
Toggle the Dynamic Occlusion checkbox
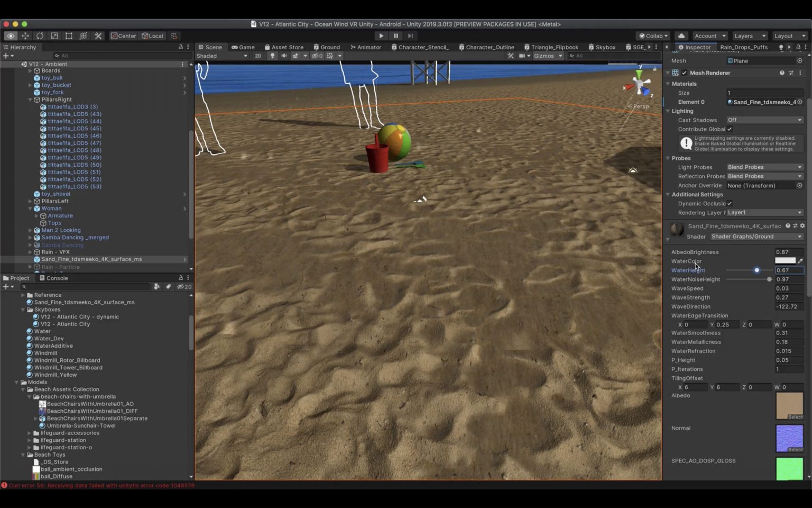click(730, 204)
